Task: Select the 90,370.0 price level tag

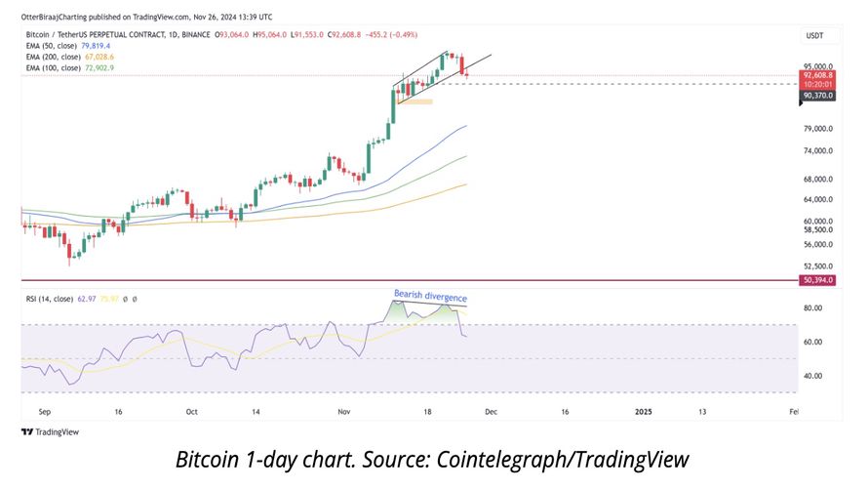Action: pyautogui.click(x=817, y=96)
